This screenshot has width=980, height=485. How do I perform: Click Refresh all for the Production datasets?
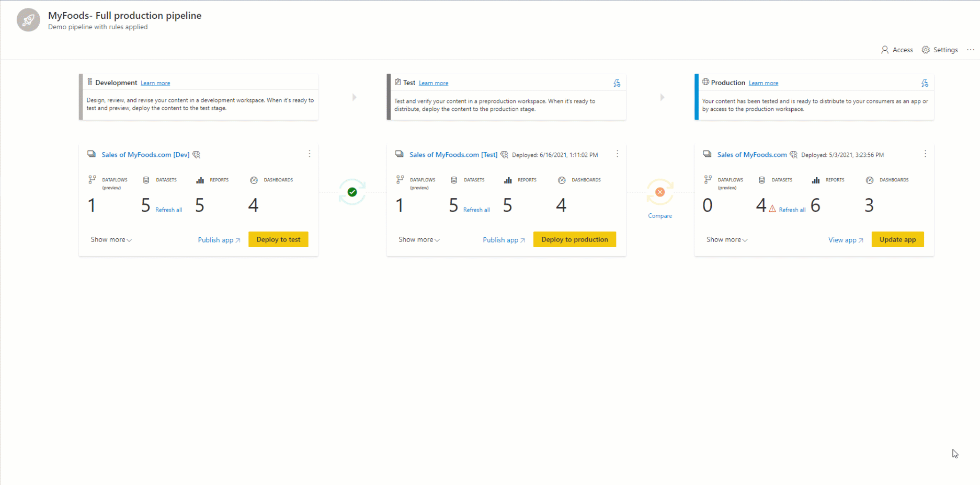pos(792,209)
